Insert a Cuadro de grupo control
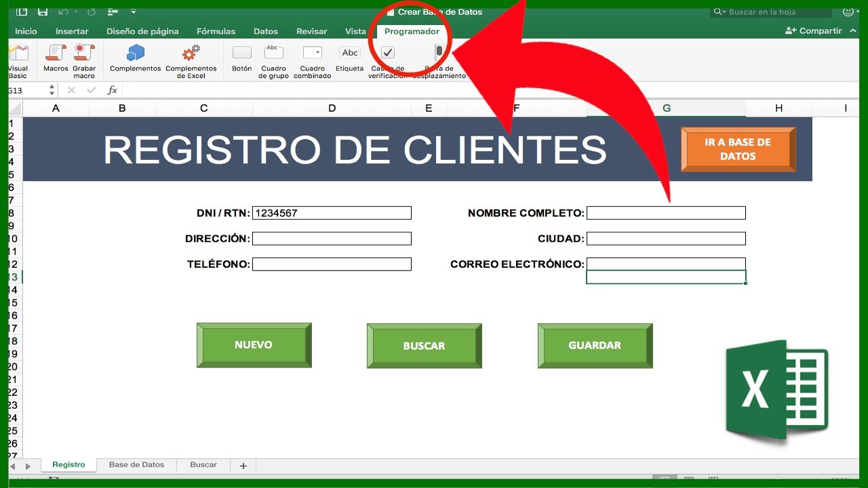Screen dimensions: 868x488 (274, 61)
